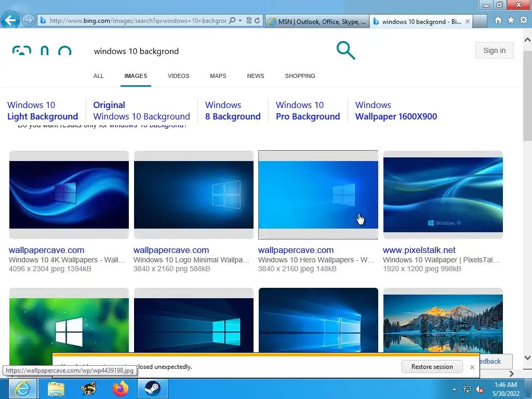Dismiss the restore session notification bar
The height and width of the screenshot is (399, 532).
click(472, 367)
